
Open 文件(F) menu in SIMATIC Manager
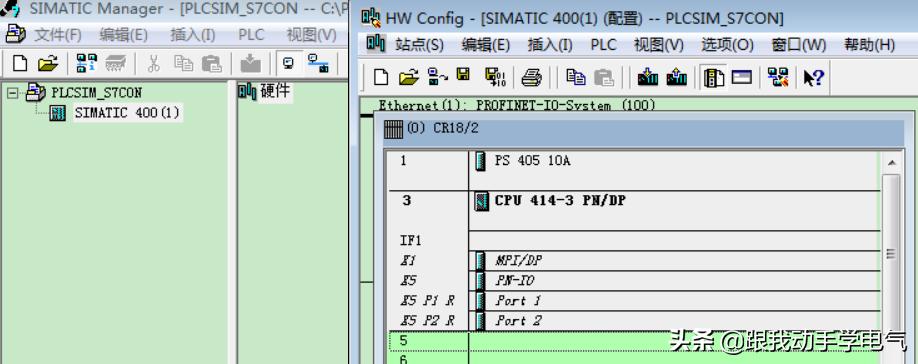(58, 35)
